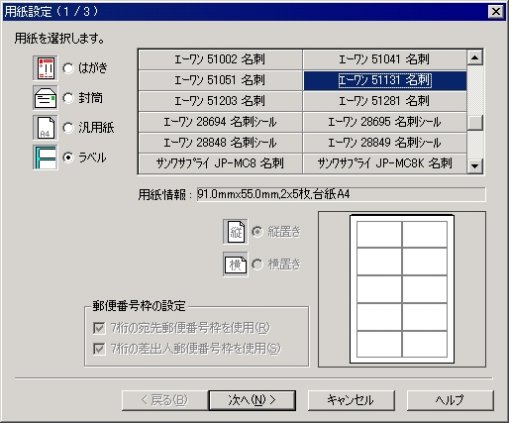
Task: Select サンワサプライ JP-MC8K 名刺 paper
Action: tap(385, 163)
